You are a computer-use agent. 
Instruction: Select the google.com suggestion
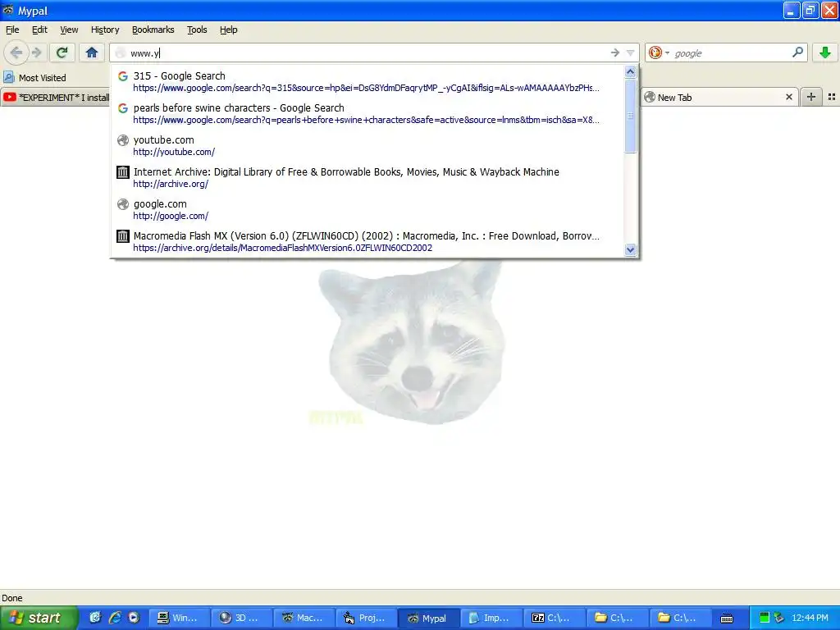point(367,209)
